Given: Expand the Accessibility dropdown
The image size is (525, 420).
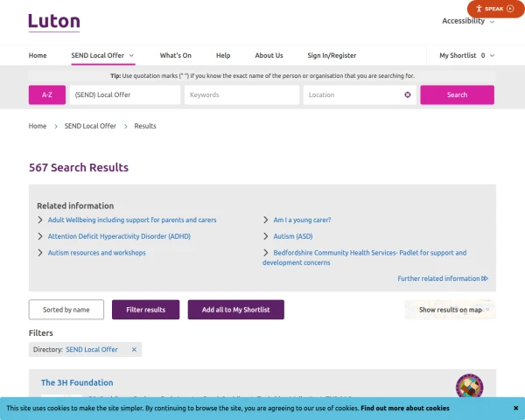Looking at the screenshot, I should coord(468,21).
